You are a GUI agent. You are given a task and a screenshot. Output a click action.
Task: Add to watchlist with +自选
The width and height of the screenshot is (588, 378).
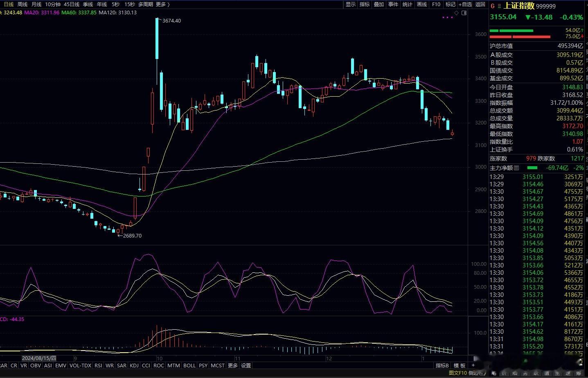[465, 5]
